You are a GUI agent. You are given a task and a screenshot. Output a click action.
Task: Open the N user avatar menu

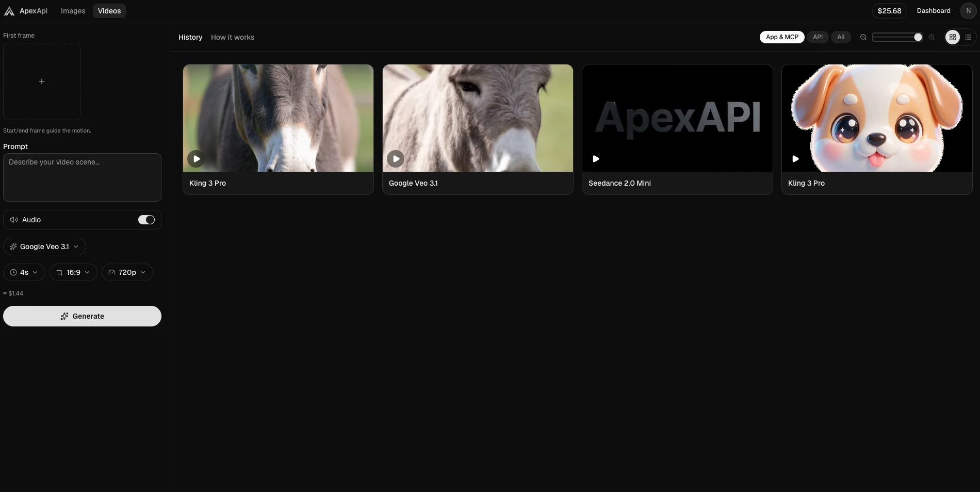click(968, 11)
